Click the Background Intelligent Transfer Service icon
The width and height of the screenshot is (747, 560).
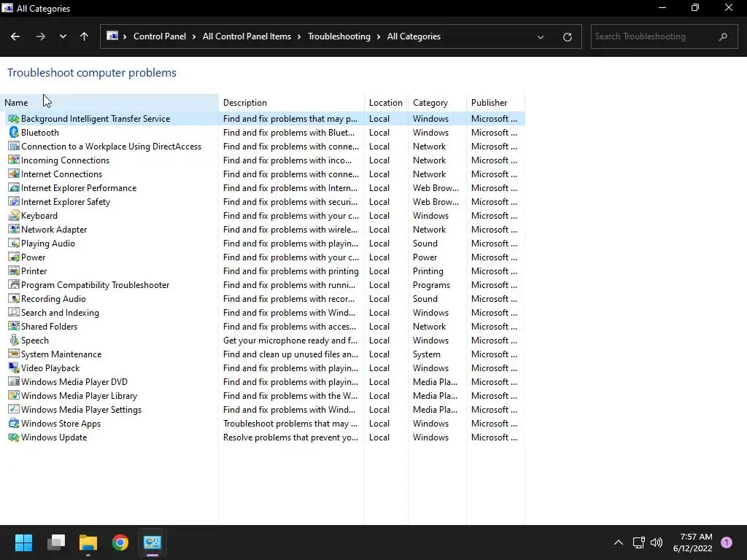click(14, 119)
